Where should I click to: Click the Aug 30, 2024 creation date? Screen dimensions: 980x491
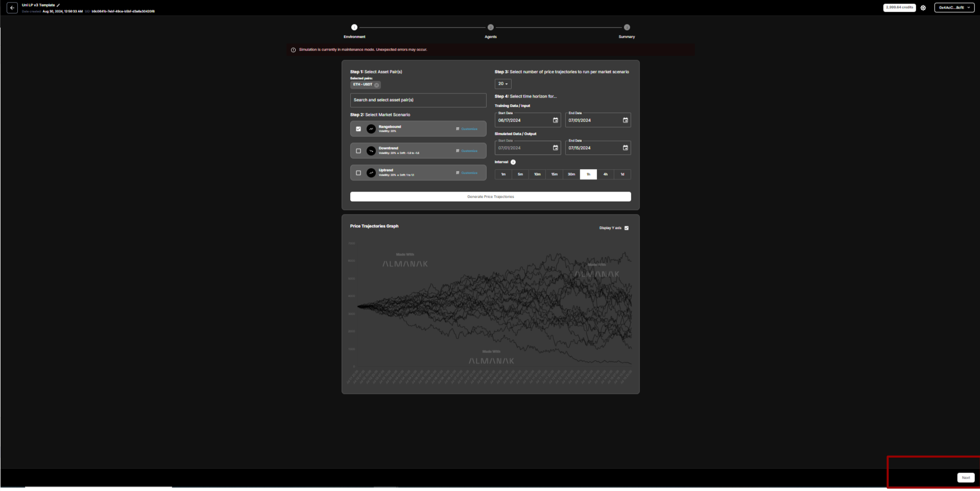pos(62,11)
